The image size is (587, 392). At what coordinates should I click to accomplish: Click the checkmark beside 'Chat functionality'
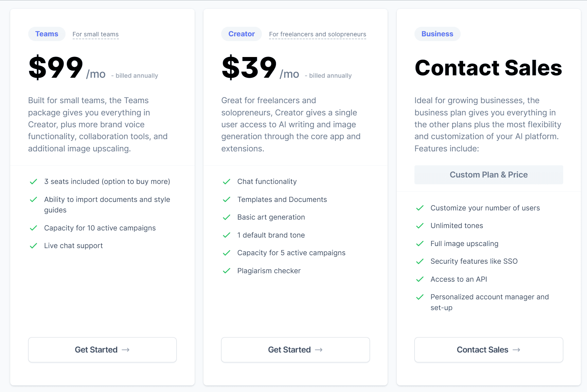point(227,182)
